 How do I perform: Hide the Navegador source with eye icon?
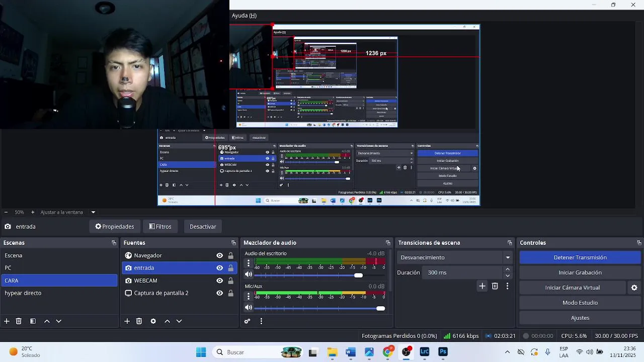[x=219, y=255]
